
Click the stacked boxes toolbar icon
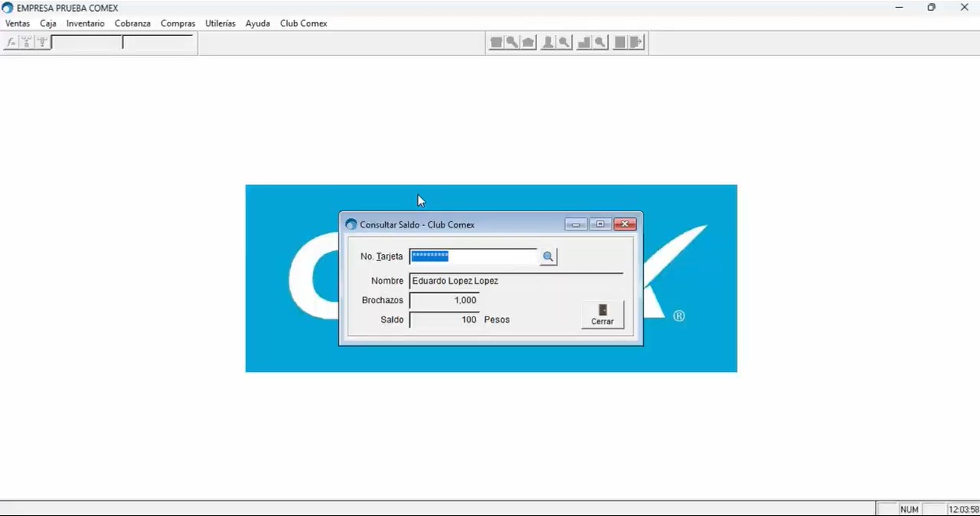pyautogui.click(x=584, y=43)
